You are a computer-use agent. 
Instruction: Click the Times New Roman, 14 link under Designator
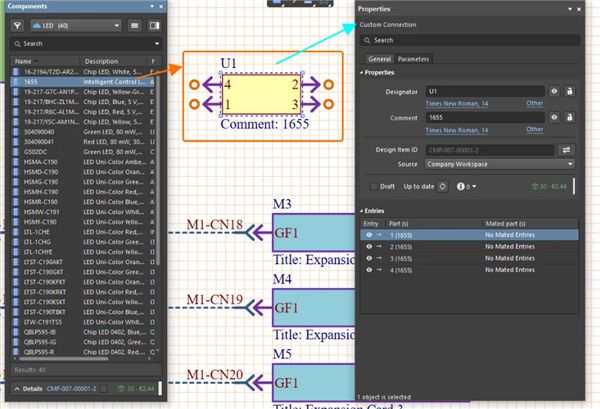(x=455, y=103)
